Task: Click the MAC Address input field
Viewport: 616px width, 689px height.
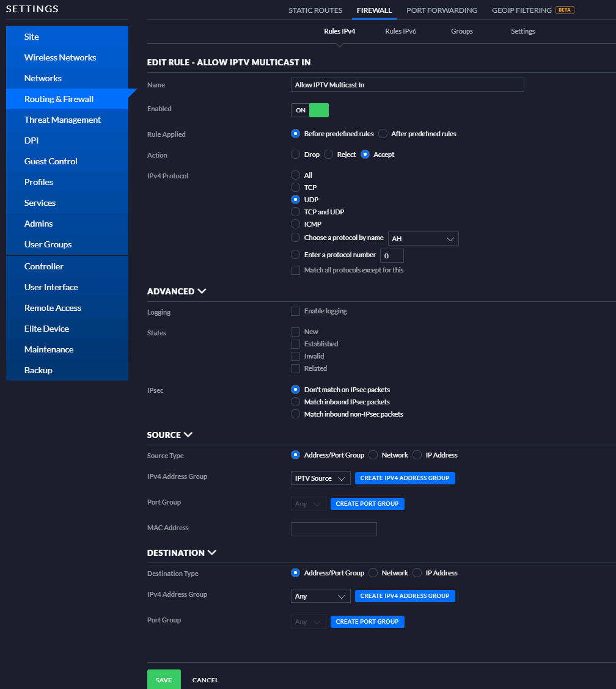Action: coord(334,529)
